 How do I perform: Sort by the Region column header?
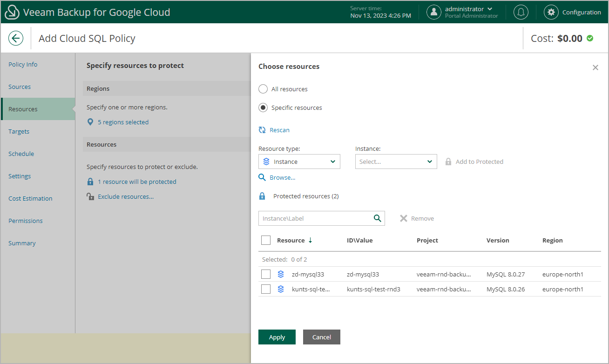click(553, 240)
